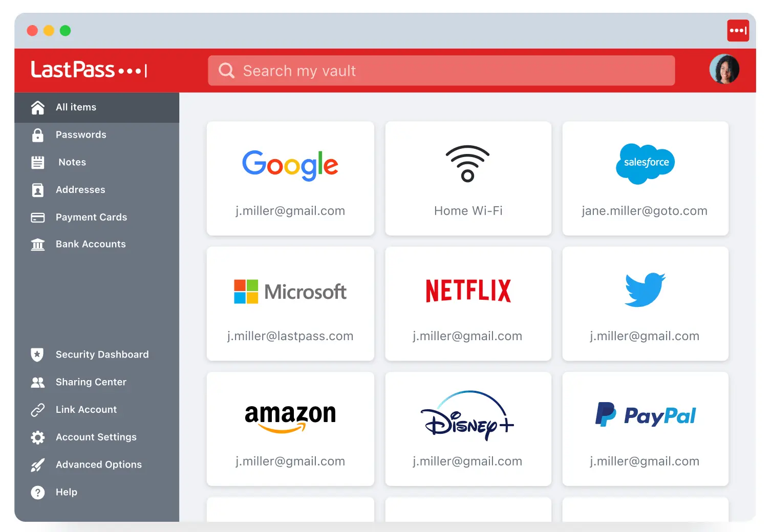The image size is (772, 532).
Task: Select the Payment Cards icon
Action: coord(38,217)
